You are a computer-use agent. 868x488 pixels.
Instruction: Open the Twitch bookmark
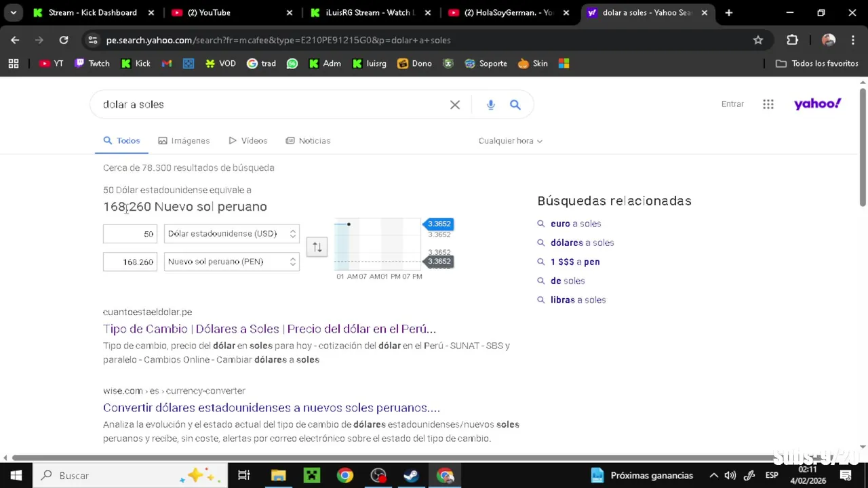click(92, 63)
